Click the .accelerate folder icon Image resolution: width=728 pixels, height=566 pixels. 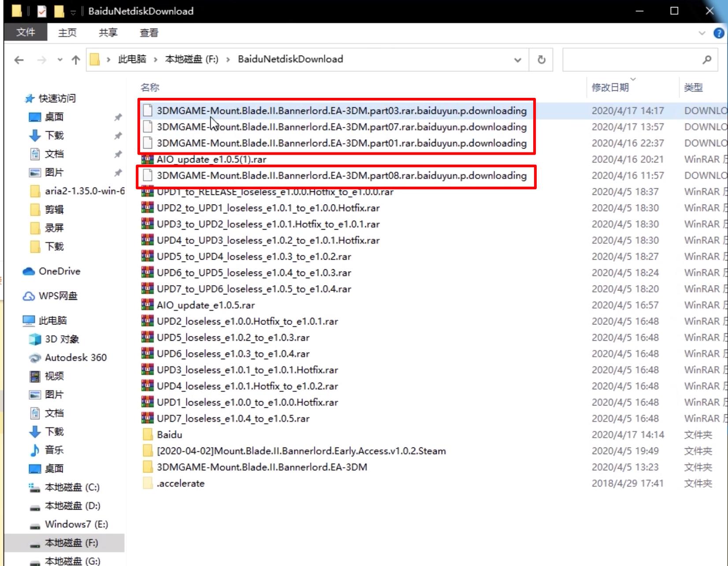(148, 483)
